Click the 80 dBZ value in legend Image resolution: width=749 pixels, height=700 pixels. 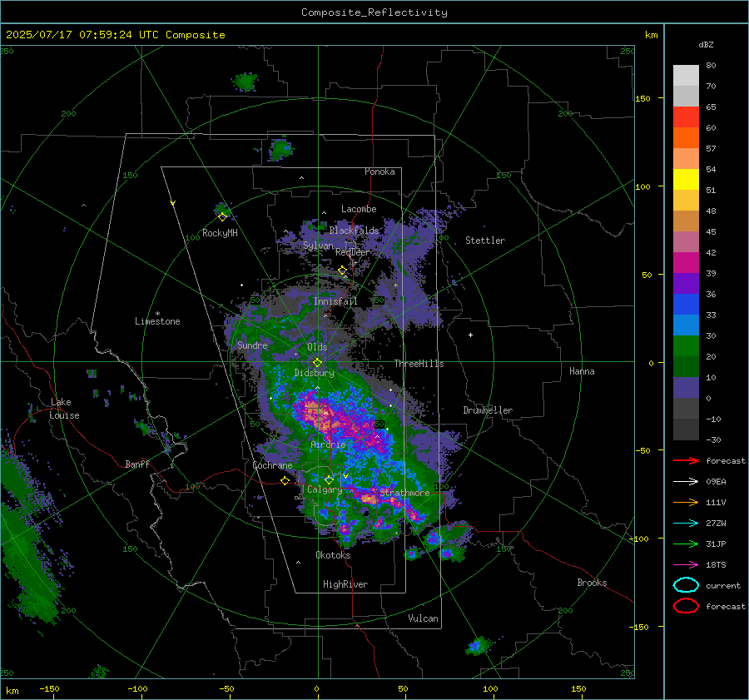click(711, 66)
